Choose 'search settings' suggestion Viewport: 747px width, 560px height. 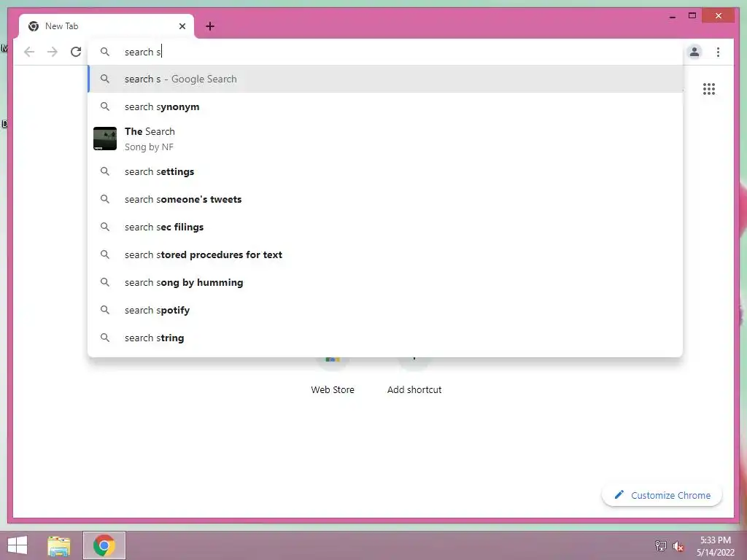click(385, 171)
